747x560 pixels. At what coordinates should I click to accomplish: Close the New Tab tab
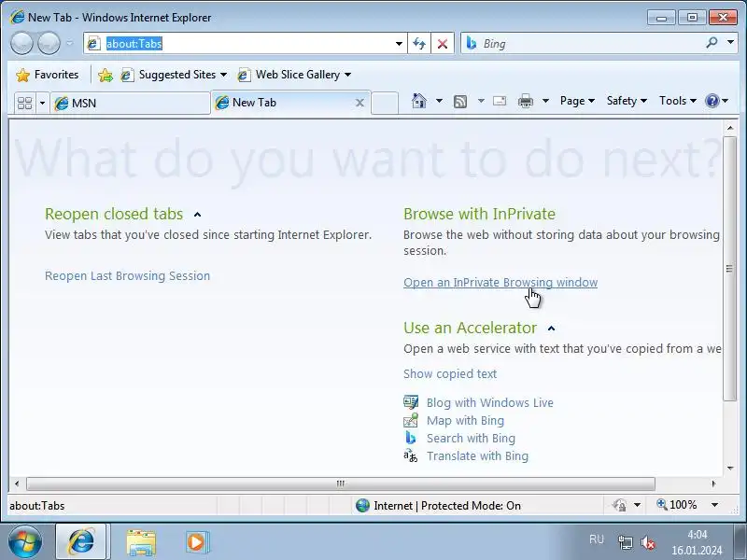coord(359,103)
